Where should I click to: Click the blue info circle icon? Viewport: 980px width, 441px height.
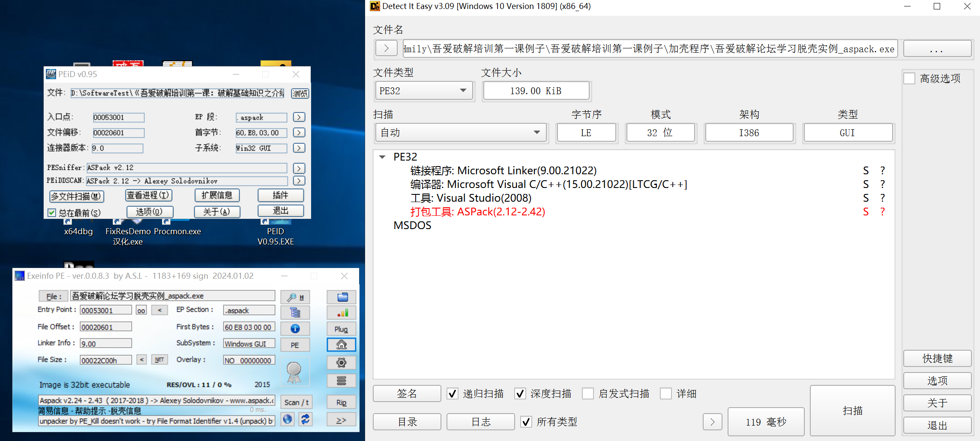click(295, 328)
